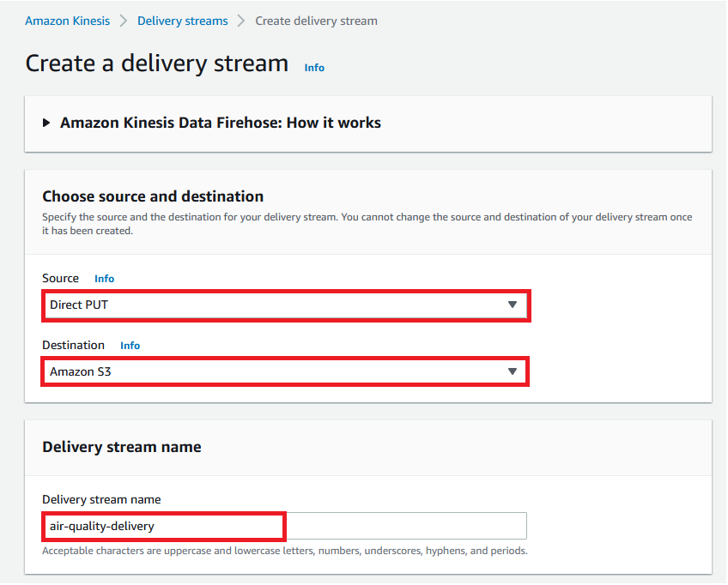Click chevron after Amazon Kinesis breadcrumb
Image resolution: width=728 pixels, height=585 pixels.
pos(124,21)
